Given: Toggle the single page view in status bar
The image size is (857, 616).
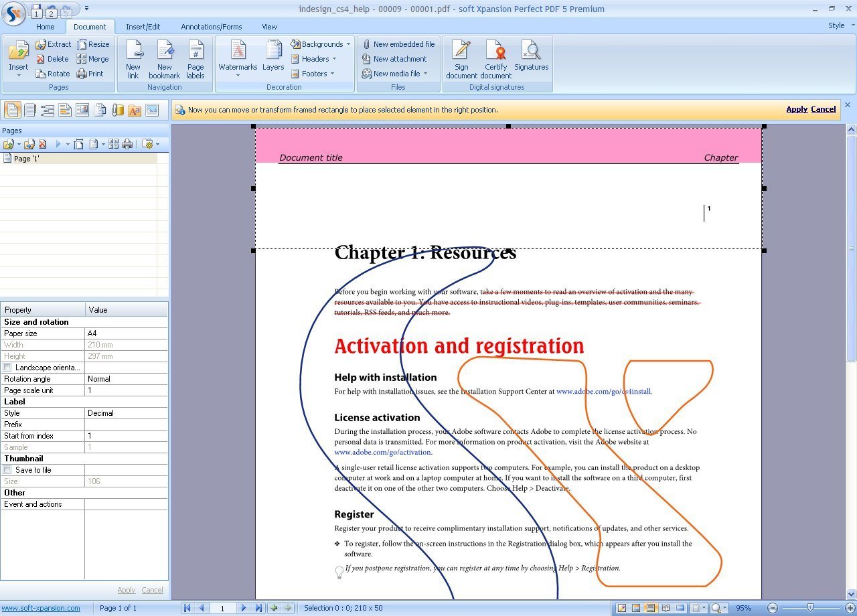Looking at the screenshot, I should [x=651, y=608].
